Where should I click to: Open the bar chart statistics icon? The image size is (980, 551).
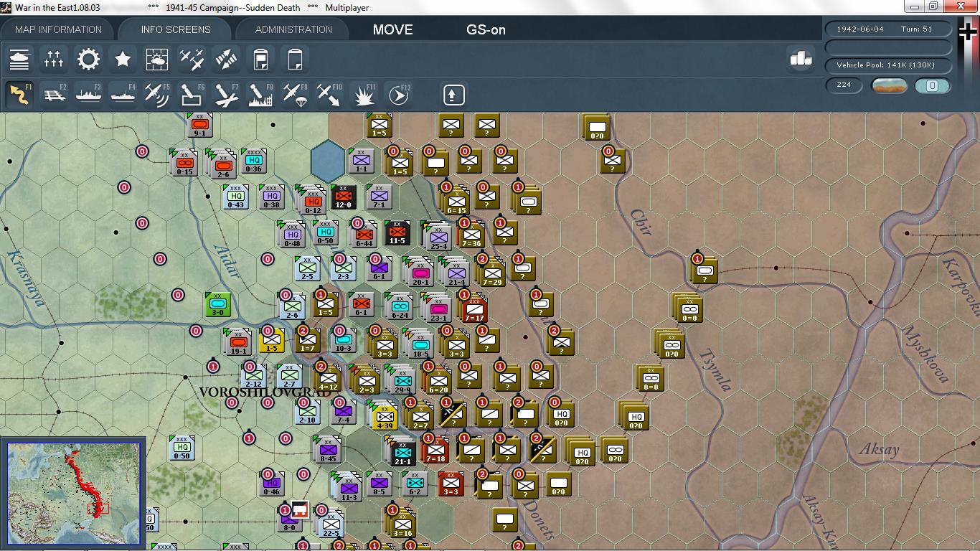click(x=801, y=59)
